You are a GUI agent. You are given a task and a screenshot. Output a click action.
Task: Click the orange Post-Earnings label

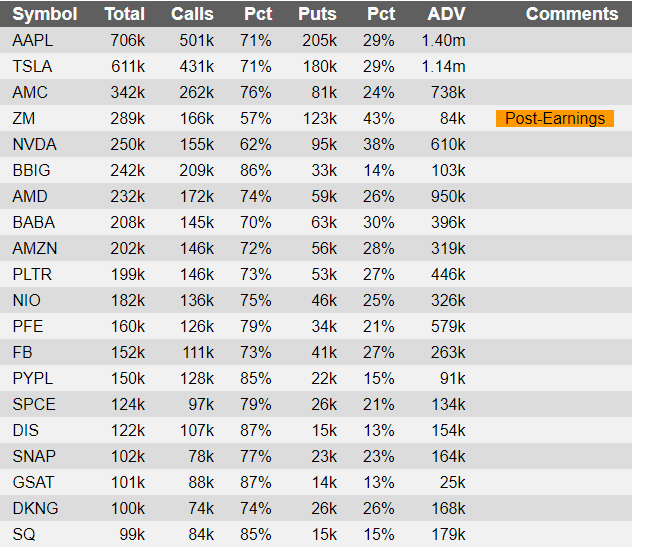[x=555, y=118]
